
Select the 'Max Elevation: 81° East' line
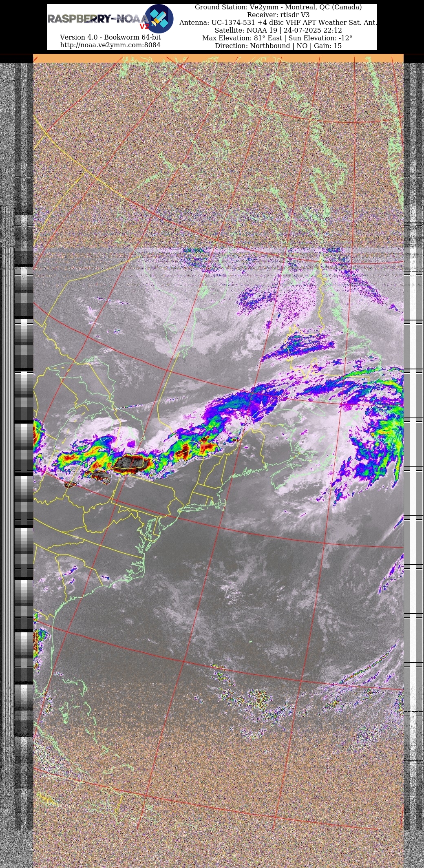point(277,38)
